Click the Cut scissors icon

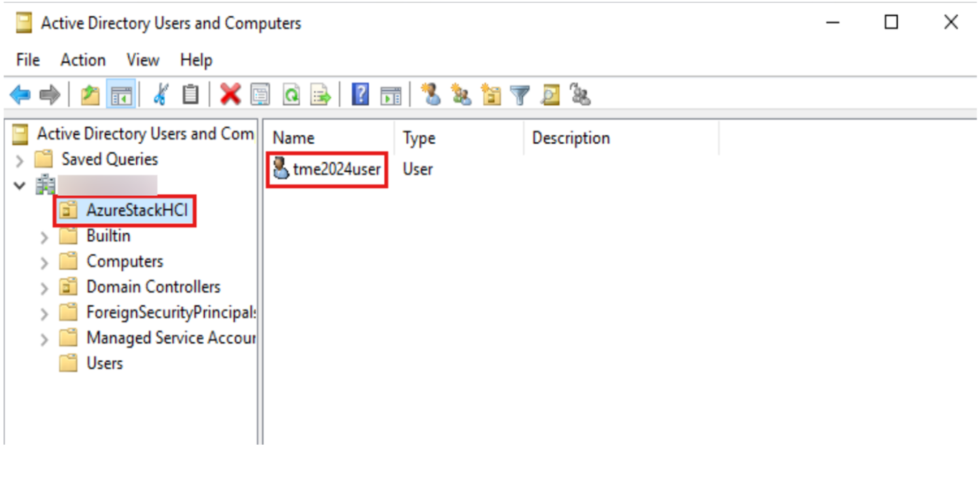click(161, 95)
